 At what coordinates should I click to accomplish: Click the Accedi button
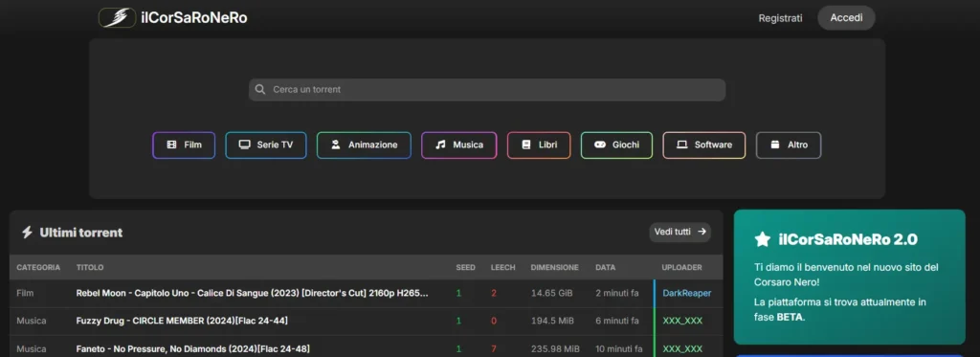(x=846, y=18)
